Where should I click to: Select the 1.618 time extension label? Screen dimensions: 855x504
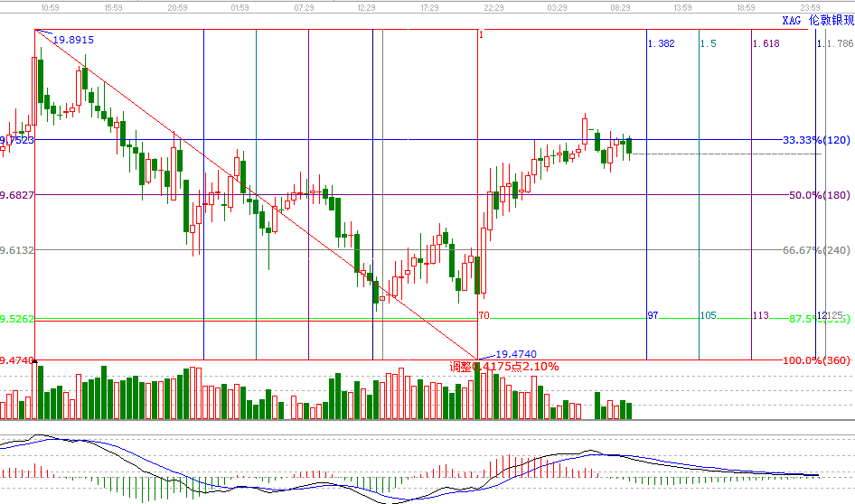(766, 43)
